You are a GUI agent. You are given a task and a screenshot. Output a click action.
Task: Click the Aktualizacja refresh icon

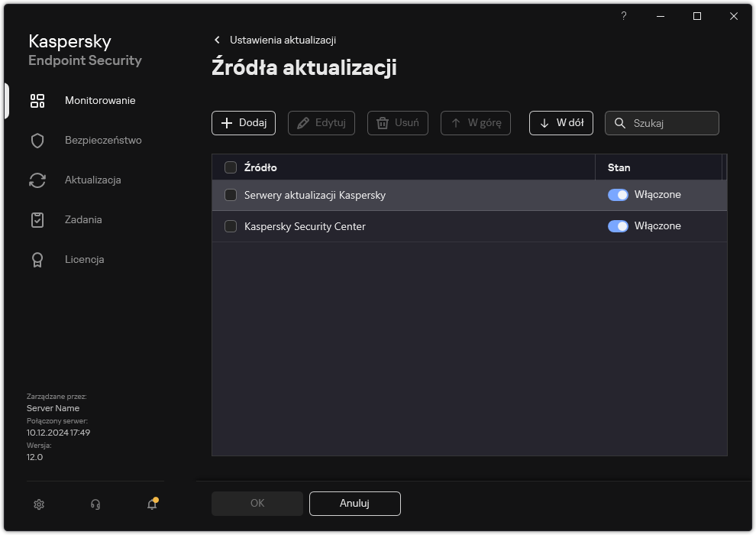click(x=37, y=180)
